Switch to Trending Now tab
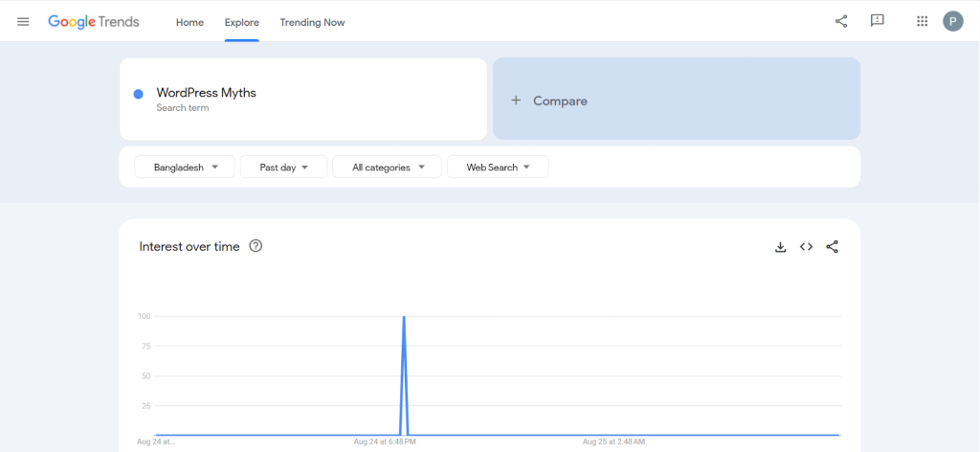This screenshot has width=980, height=452. point(312,23)
